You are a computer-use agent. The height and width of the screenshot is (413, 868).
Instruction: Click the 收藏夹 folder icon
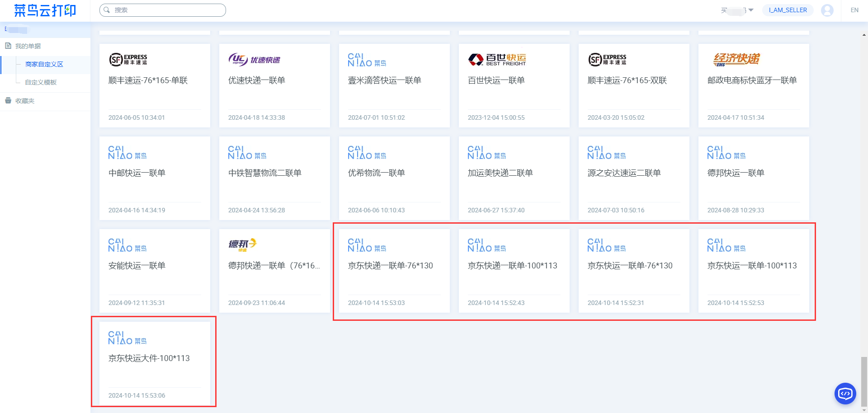tap(8, 100)
